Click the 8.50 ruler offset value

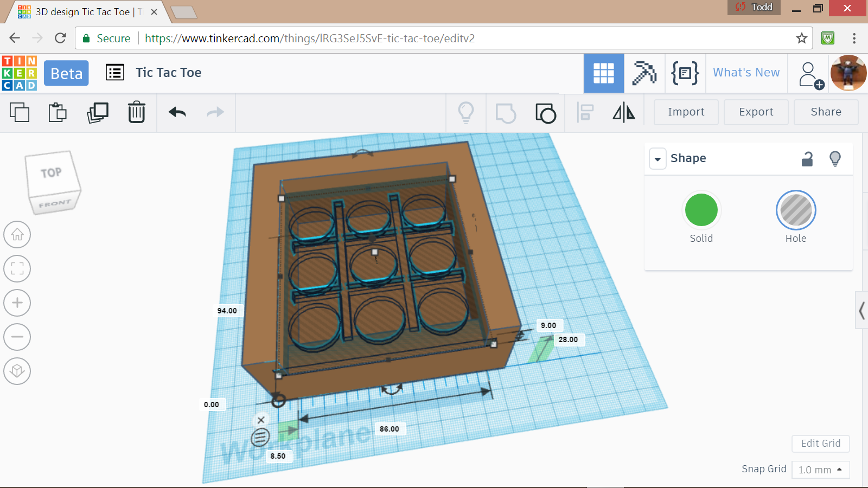[x=278, y=456]
